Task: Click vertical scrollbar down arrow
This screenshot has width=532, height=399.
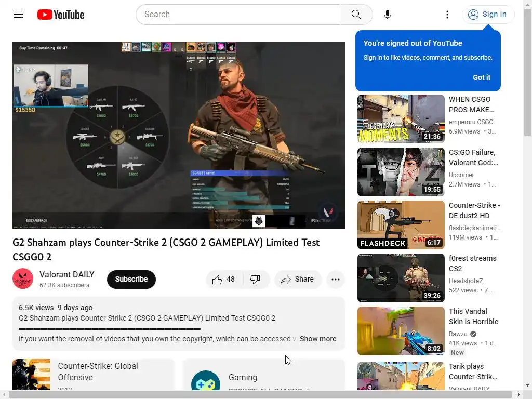Action: (528, 386)
